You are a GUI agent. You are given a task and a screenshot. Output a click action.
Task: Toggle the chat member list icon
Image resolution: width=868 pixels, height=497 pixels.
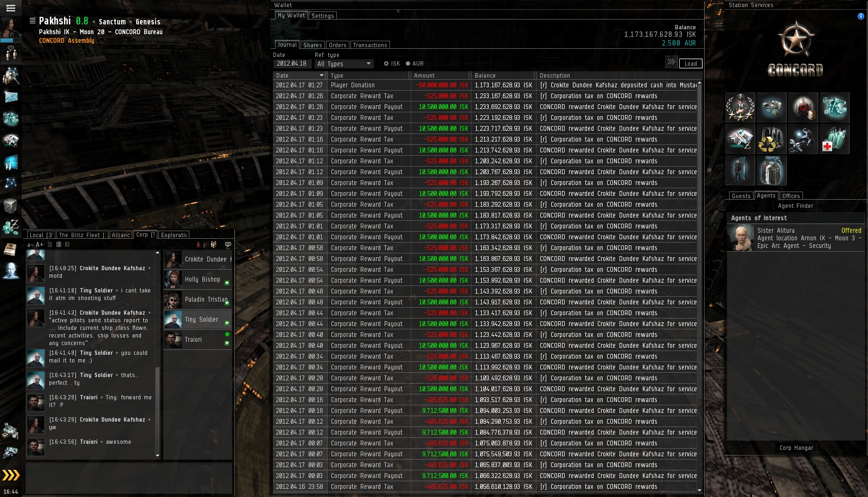(214, 245)
